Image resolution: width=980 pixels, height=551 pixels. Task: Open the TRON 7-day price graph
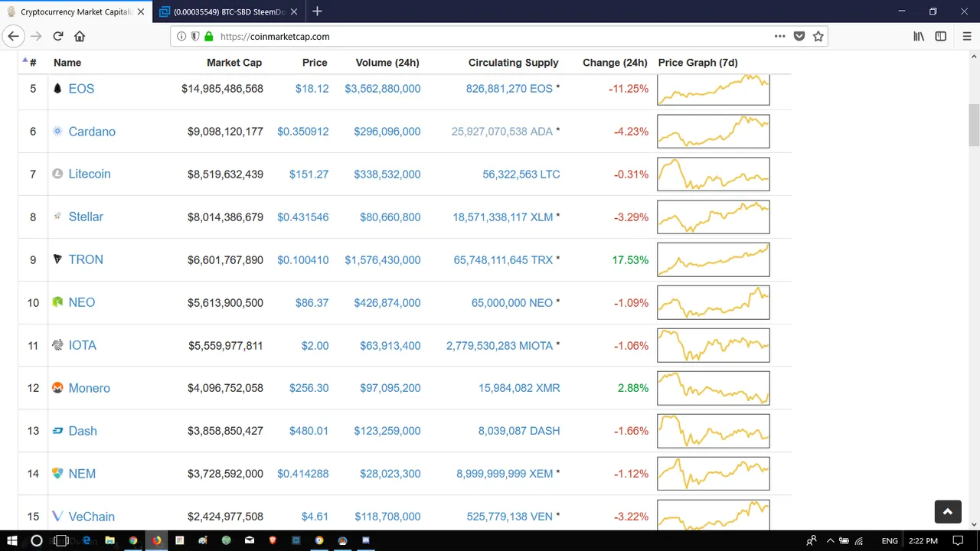point(714,259)
